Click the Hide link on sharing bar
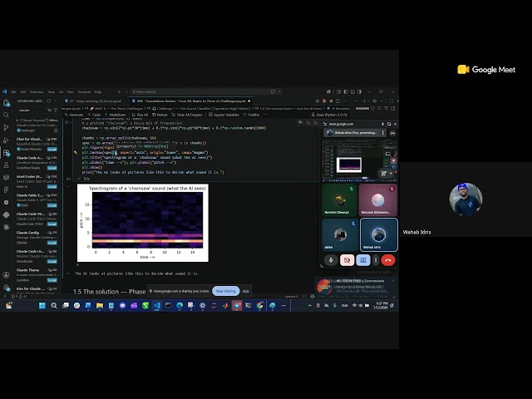Screen dimensions: 532x399 [x=246, y=291]
